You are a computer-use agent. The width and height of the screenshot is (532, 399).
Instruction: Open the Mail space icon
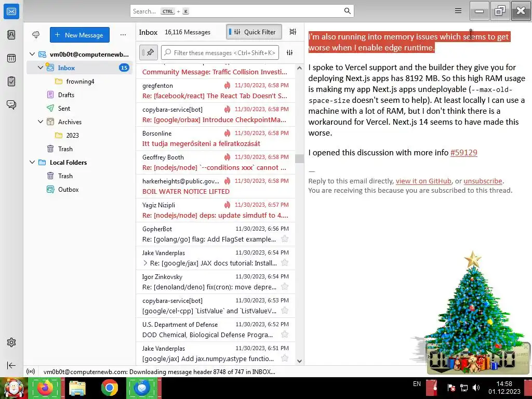[x=11, y=11]
